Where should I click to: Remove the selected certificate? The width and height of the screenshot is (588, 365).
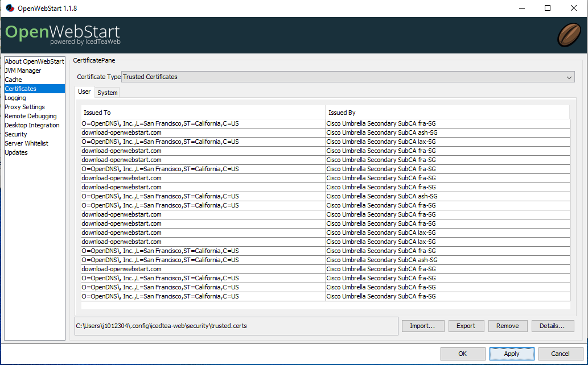[x=508, y=326]
